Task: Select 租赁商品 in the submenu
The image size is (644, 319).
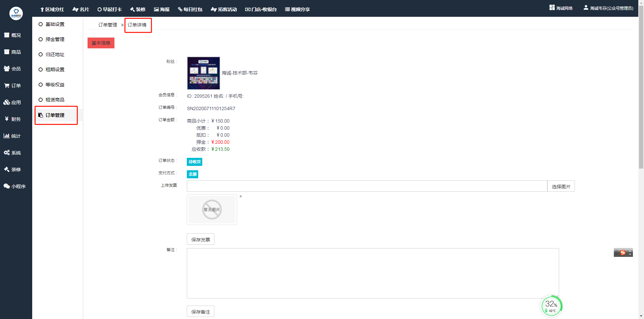Action: click(x=55, y=100)
